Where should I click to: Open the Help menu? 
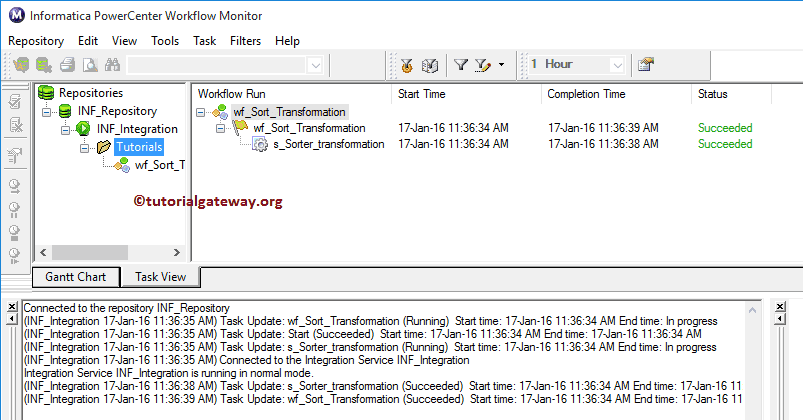(287, 41)
